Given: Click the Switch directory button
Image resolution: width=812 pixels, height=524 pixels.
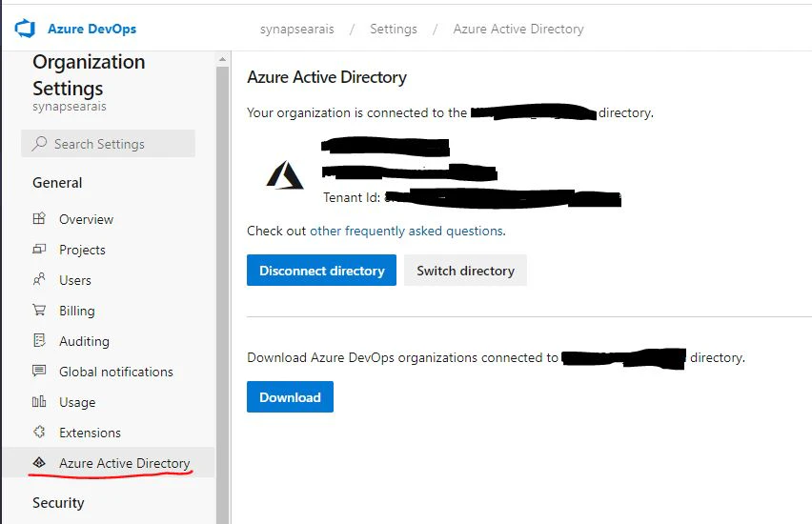Looking at the screenshot, I should [465, 271].
